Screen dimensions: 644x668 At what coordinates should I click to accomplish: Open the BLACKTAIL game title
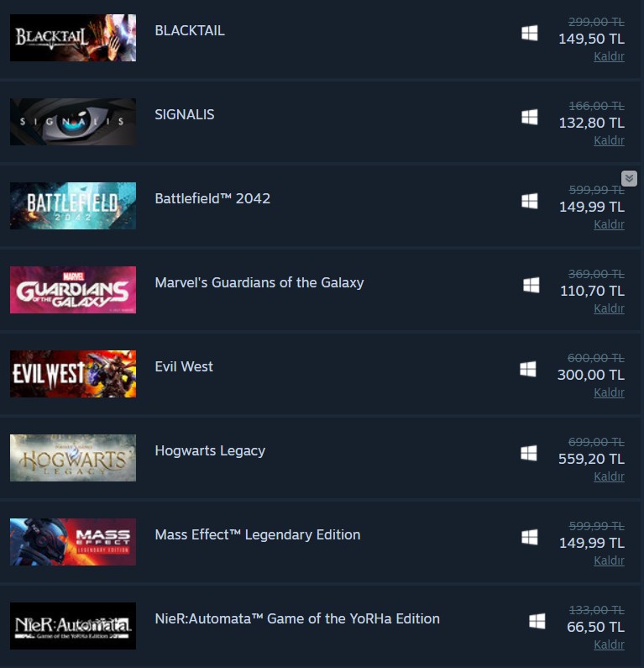point(190,31)
